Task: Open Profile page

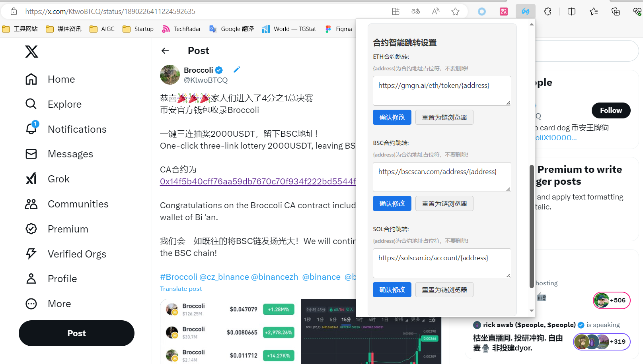Action: pos(51,279)
